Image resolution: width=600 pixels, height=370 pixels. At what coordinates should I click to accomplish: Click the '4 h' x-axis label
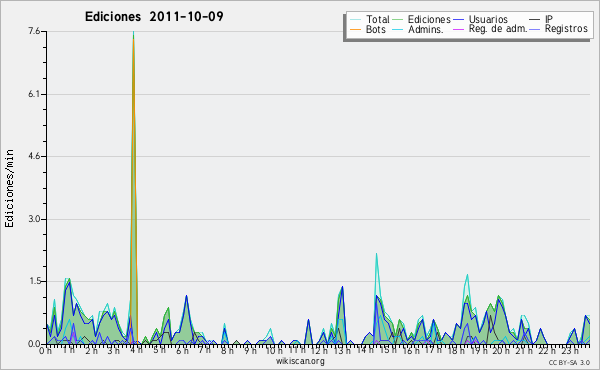pyautogui.click(x=137, y=350)
